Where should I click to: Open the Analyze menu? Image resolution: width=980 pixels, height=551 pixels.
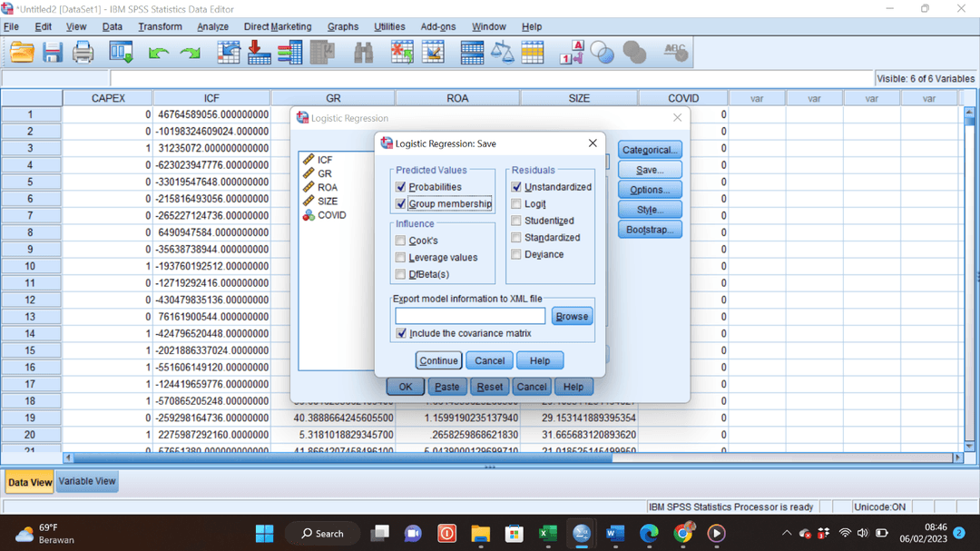tap(212, 27)
